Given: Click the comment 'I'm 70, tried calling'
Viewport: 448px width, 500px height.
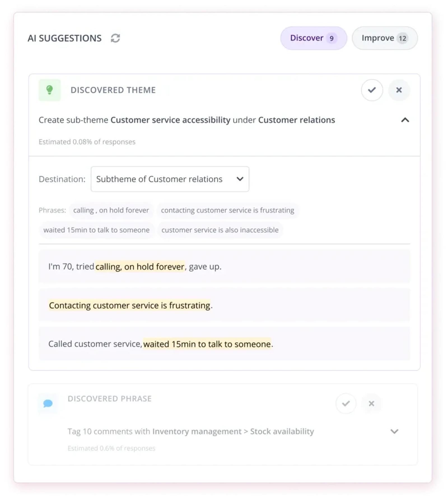Looking at the screenshot, I should [x=224, y=266].
